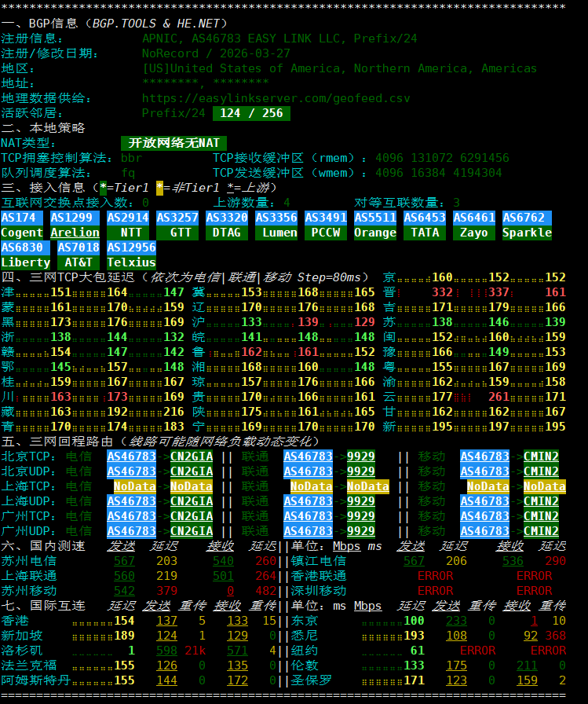Select the red 261 latency for 云
The width and height of the screenshot is (588, 704).
tap(499, 397)
